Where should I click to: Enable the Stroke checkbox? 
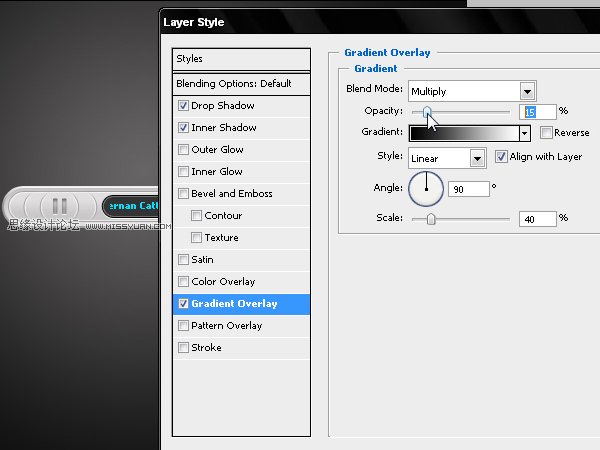tap(183, 347)
